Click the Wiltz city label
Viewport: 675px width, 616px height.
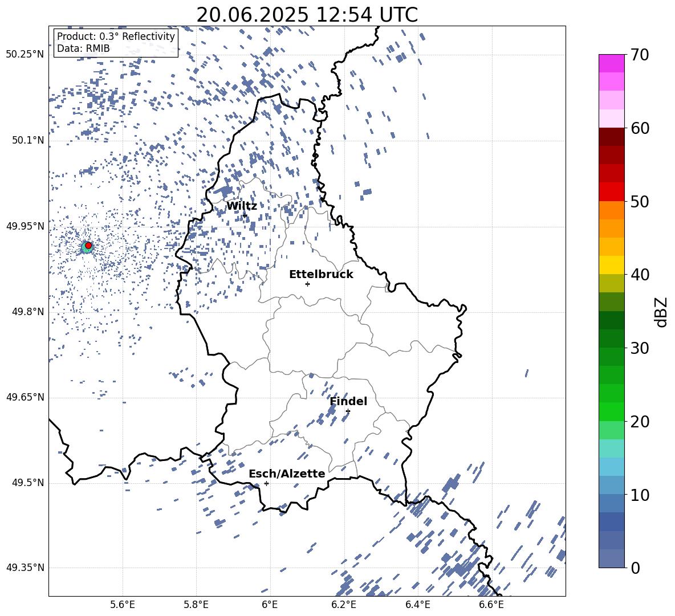[242, 206]
